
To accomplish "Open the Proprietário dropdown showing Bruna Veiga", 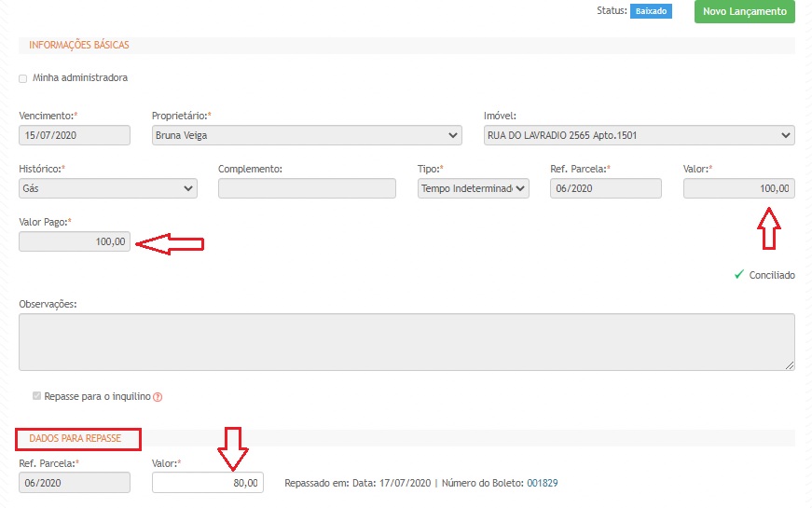I will 307,135.
